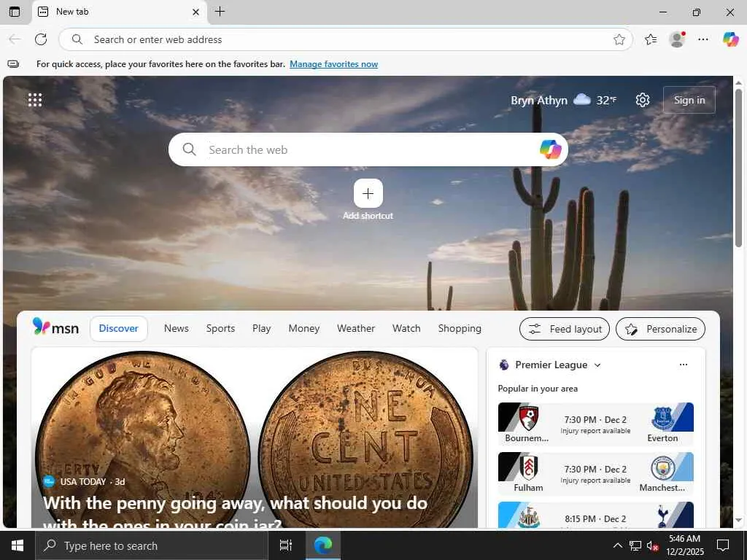Open the Bryn Athyn weather location
This screenshot has height=560, width=747.
pyautogui.click(x=539, y=101)
